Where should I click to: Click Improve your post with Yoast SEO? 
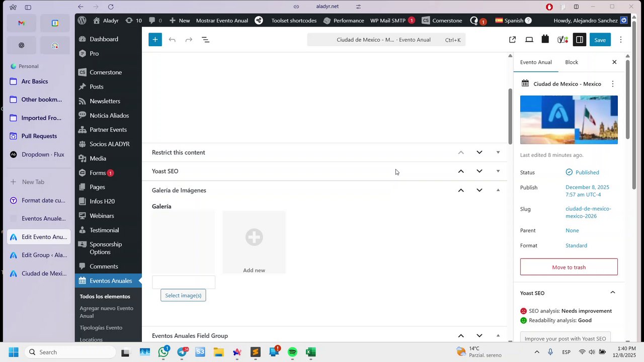pyautogui.click(x=566, y=338)
